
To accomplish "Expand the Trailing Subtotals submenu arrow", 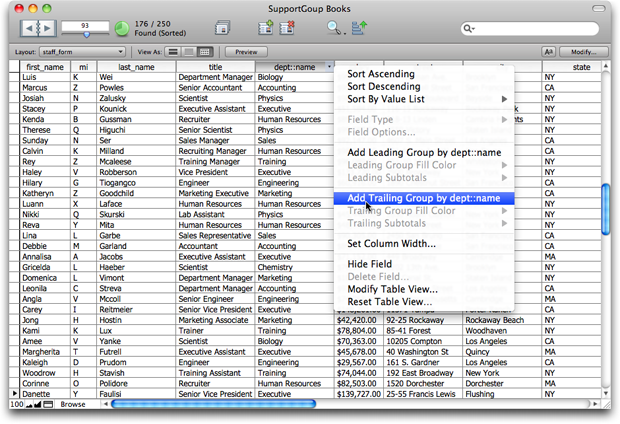I will 505,223.
